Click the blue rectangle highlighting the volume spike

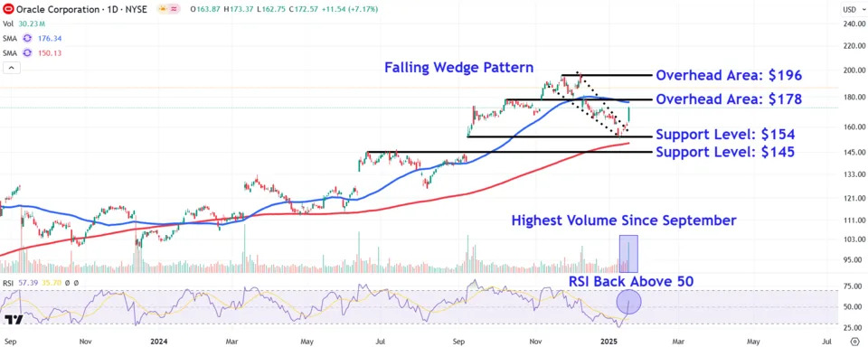(628, 254)
